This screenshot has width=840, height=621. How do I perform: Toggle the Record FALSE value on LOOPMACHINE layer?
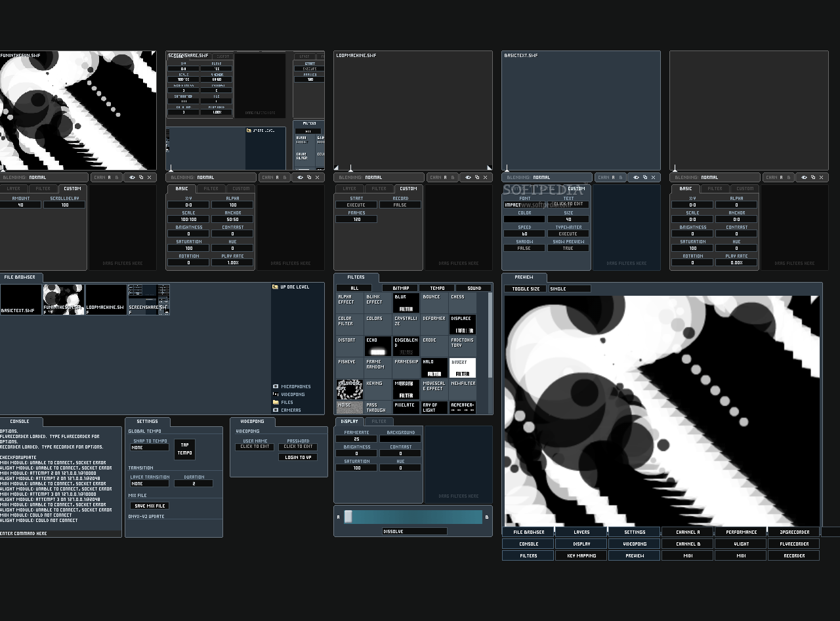point(400,205)
